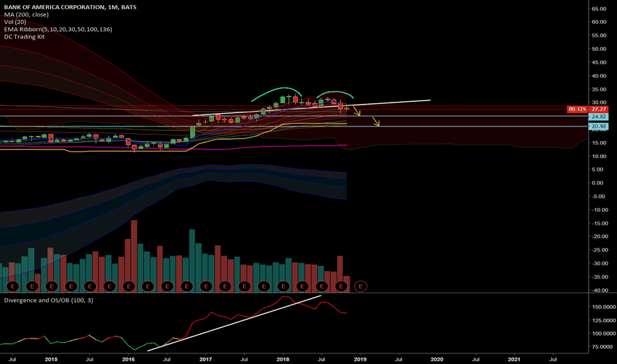Screen dimensions: 617x364
Task: Click the Vol (20) indicator label
Action: [x=15, y=22]
